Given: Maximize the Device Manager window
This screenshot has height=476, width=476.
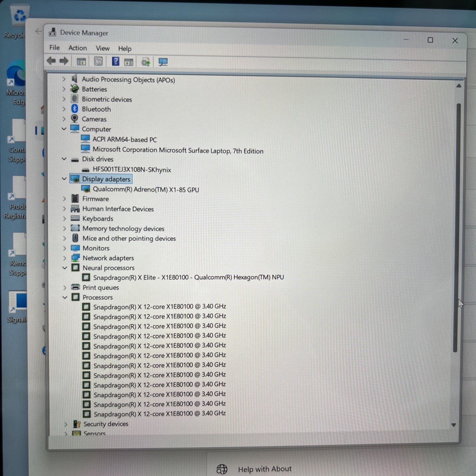Looking at the screenshot, I should point(430,40).
